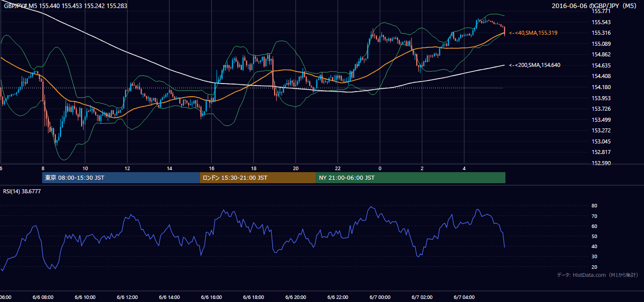Screen dimensions: 644x302
Task: Click the 153.726 price axis label
Action: pos(601,109)
